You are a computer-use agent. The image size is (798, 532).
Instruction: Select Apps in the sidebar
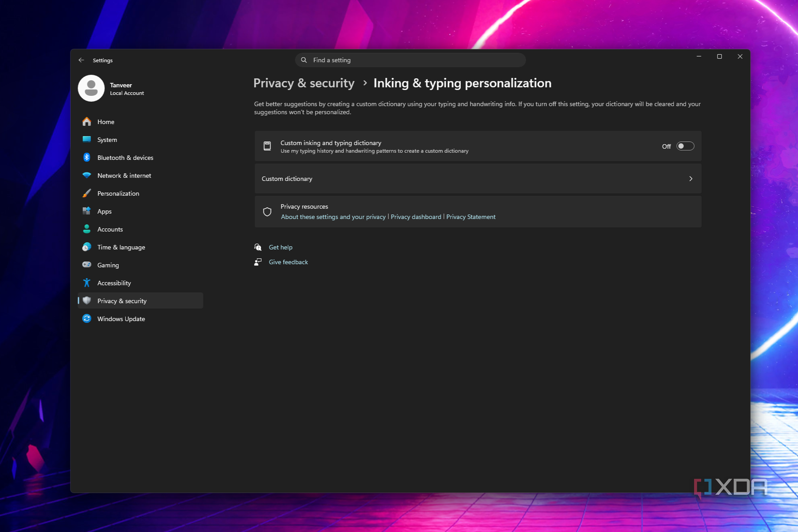coord(140,211)
